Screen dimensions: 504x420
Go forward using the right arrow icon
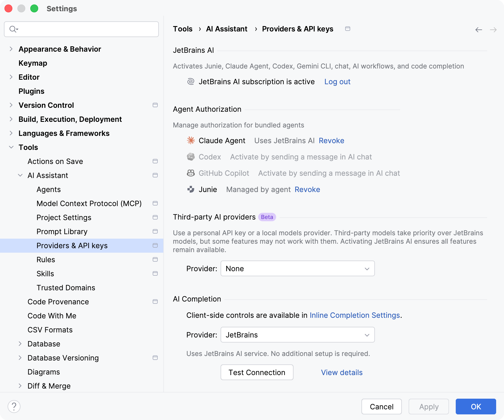coord(493,30)
